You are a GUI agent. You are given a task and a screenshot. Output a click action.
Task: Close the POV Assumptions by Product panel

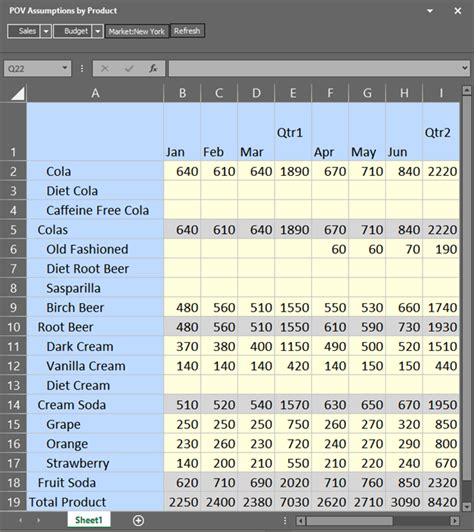point(458,11)
